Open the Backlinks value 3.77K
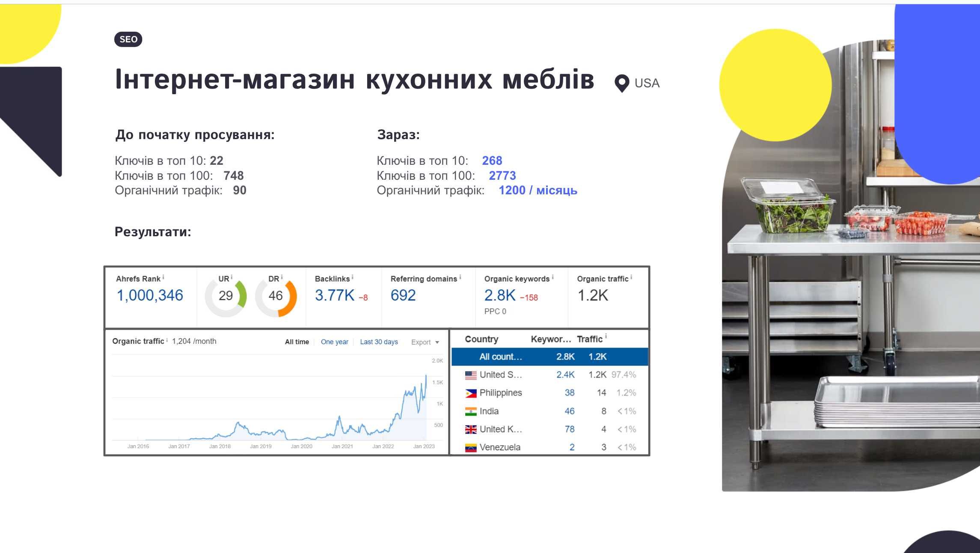The image size is (980, 553). click(x=335, y=295)
